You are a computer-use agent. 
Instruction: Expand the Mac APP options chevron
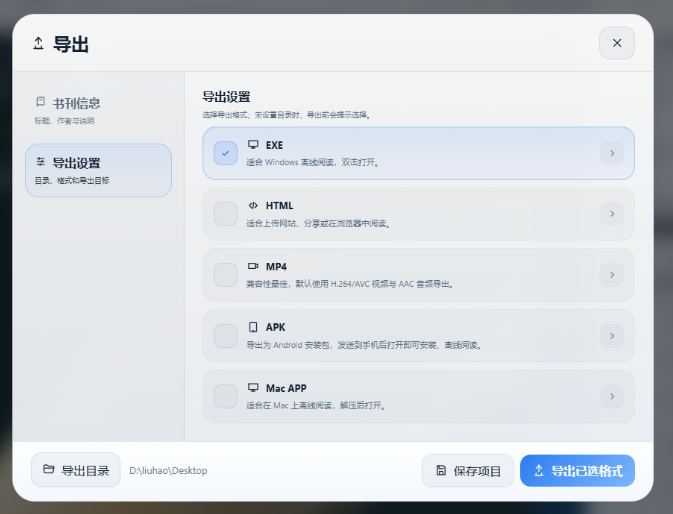point(612,396)
